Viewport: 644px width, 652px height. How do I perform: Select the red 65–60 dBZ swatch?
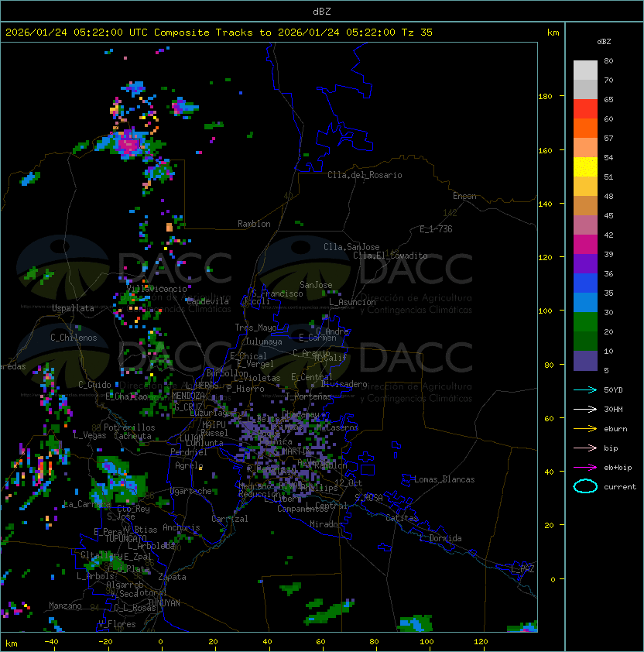coord(585,109)
